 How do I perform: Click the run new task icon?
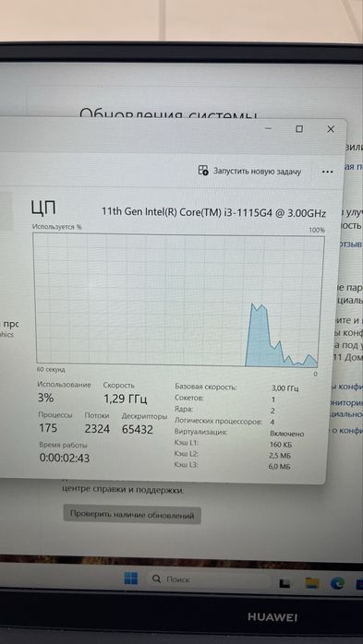(x=203, y=171)
